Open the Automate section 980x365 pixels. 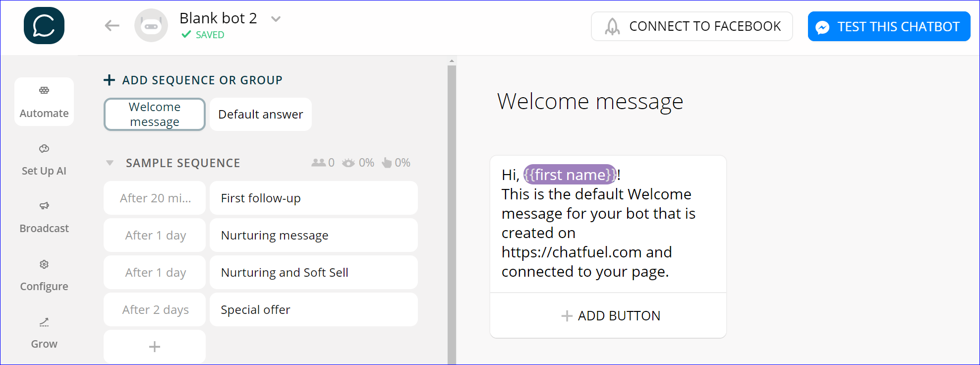tap(44, 102)
